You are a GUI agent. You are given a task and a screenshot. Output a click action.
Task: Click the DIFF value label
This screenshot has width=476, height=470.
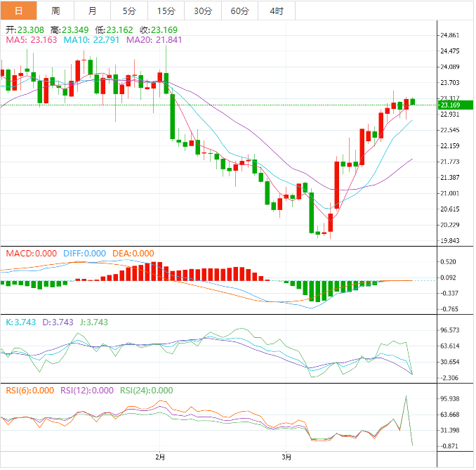(83, 253)
